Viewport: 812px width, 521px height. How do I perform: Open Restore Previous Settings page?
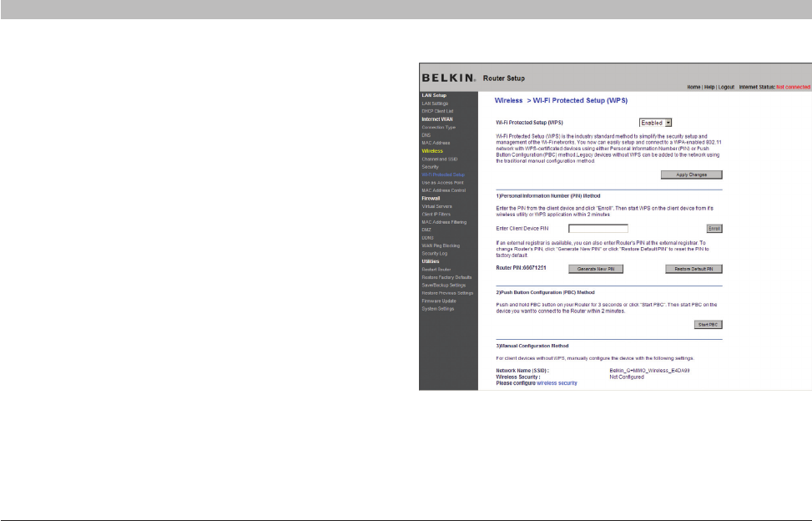[x=447, y=293]
